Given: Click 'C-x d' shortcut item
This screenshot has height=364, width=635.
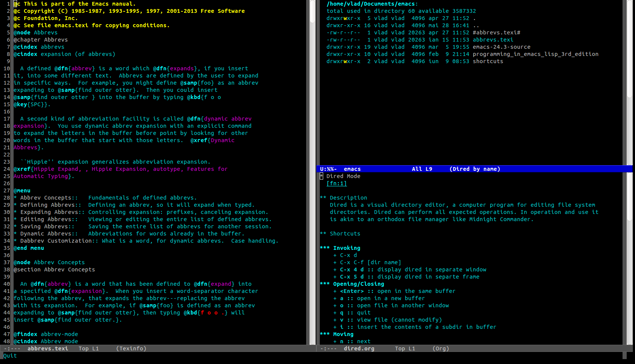Looking at the screenshot, I should 345,255.
